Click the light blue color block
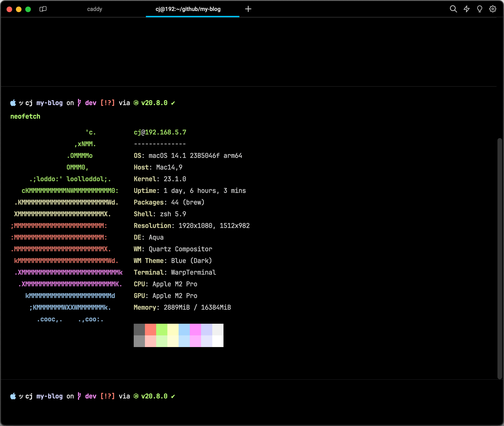This screenshot has height=426, width=504. coord(184,329)
